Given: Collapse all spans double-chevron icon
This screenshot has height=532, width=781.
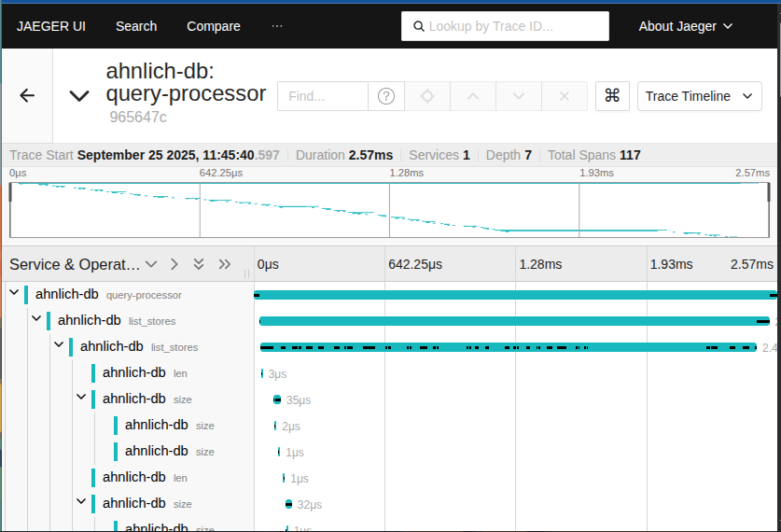Looking at the screenshot, I should [x=224, y=264].
